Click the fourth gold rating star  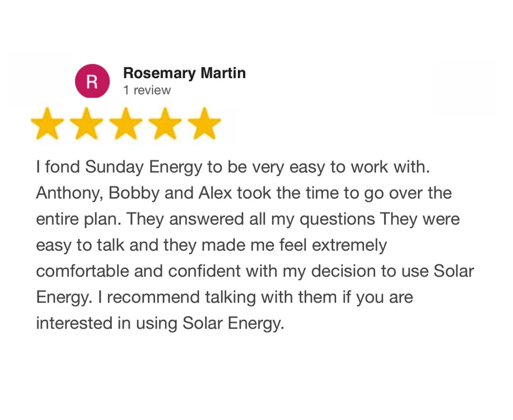[x=165, y=123]
